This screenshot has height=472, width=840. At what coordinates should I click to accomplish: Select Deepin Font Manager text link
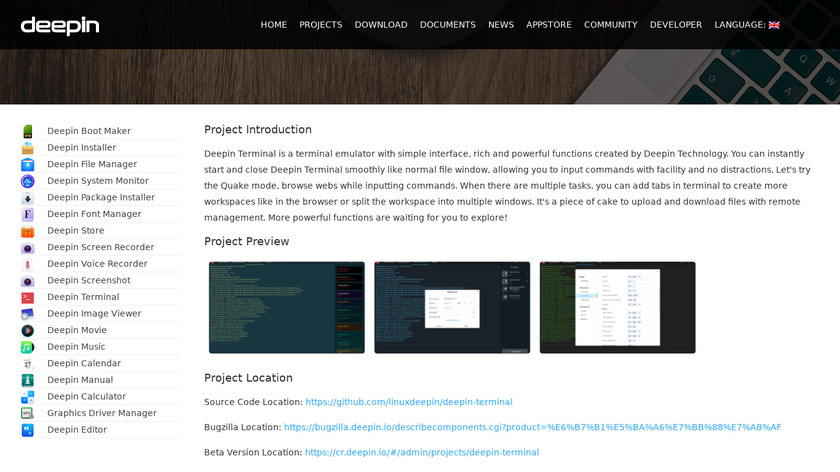click(x=94, y=214)
